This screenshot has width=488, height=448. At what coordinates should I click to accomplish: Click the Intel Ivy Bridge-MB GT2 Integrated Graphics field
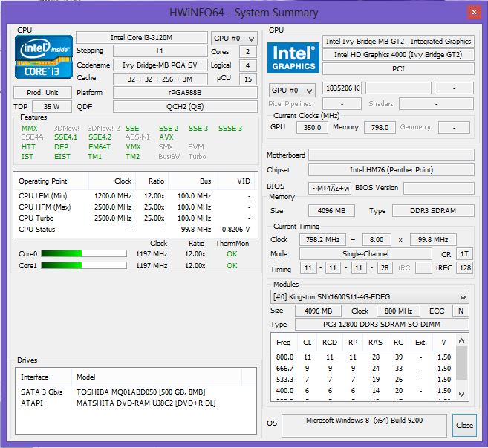(398, 41)
